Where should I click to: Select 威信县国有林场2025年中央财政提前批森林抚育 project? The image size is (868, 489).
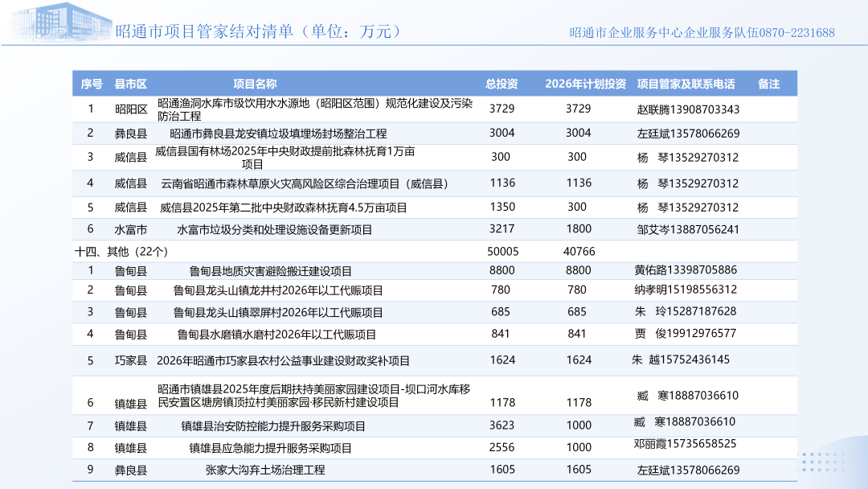click(x=285, y=158)
